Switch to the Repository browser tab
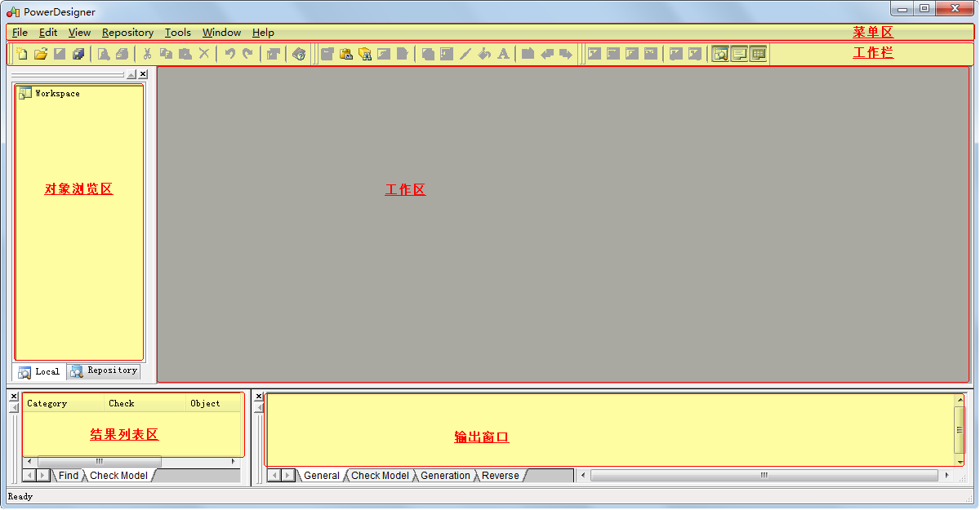 pyautogui.click(x=104, y=370)
